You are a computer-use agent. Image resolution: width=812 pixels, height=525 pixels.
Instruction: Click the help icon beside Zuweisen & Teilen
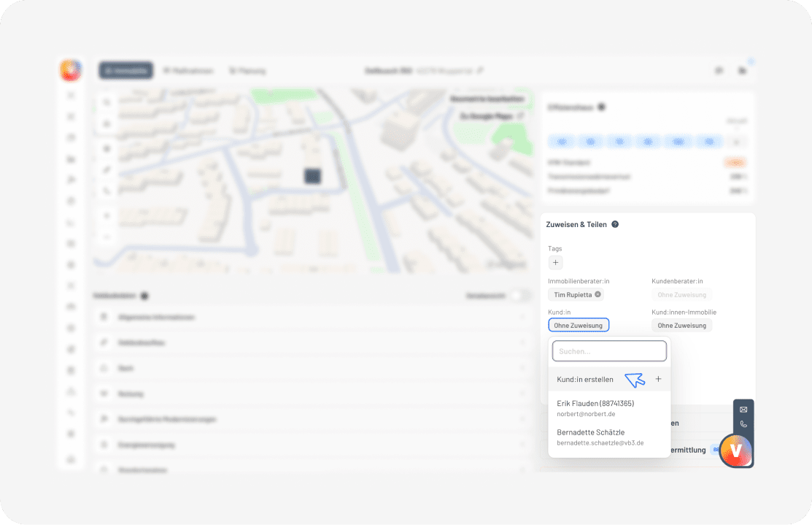tap(615, 224)
